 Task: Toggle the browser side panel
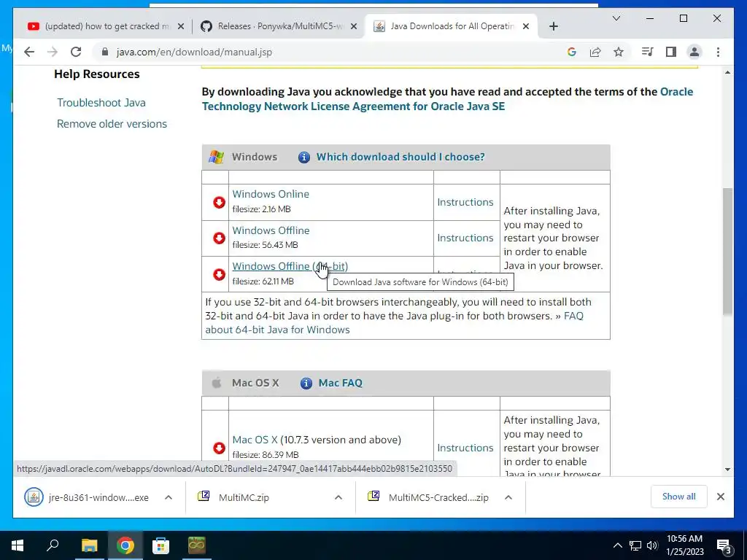click(671, 52)
